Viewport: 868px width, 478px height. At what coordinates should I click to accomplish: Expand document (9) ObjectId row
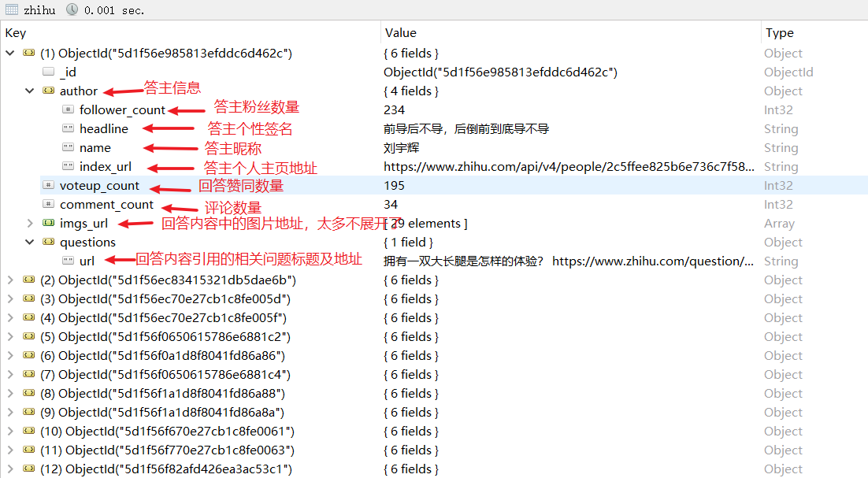click(x=10, y=412)
